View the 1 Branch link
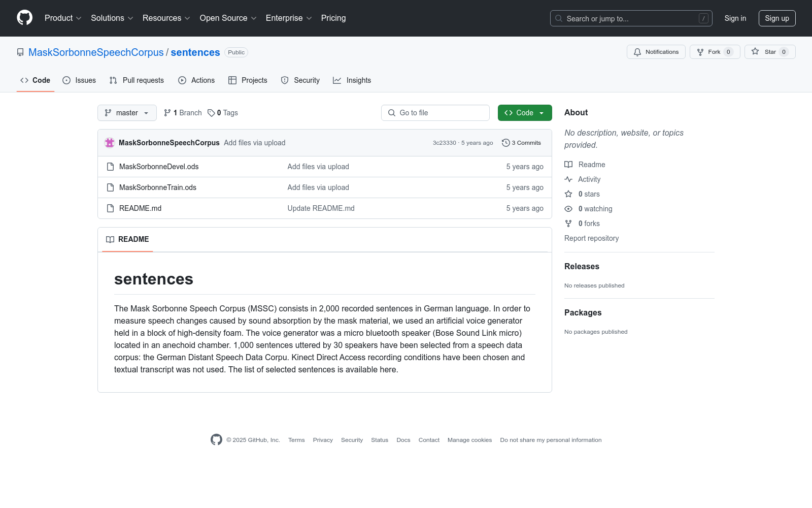 click(x=183, y=113)
